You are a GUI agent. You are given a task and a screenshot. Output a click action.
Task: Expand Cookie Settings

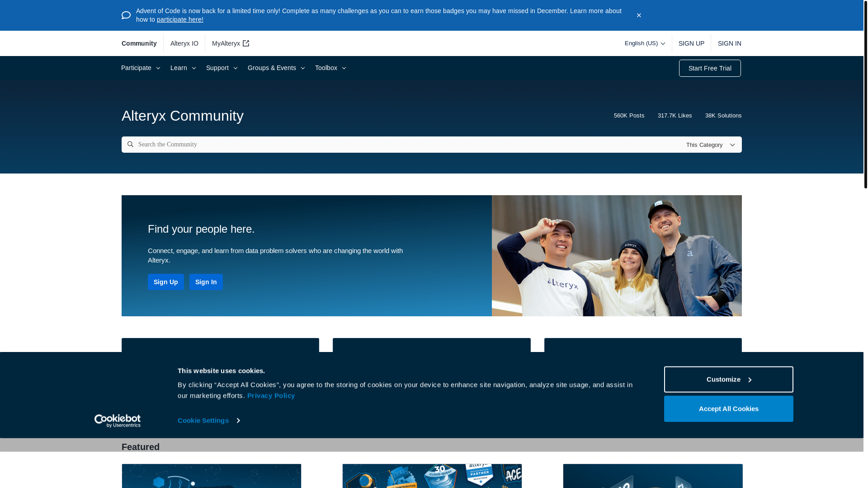(x=208, y=420)
